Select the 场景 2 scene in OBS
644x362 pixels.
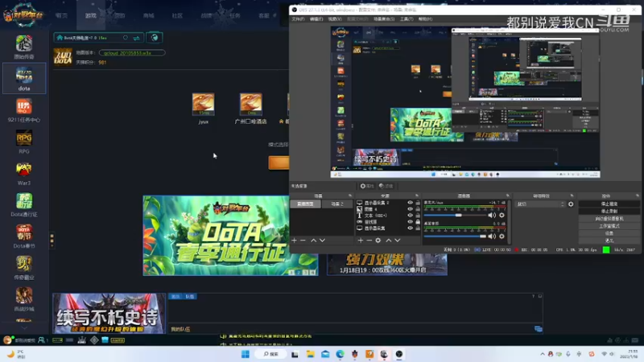point(336,204)
